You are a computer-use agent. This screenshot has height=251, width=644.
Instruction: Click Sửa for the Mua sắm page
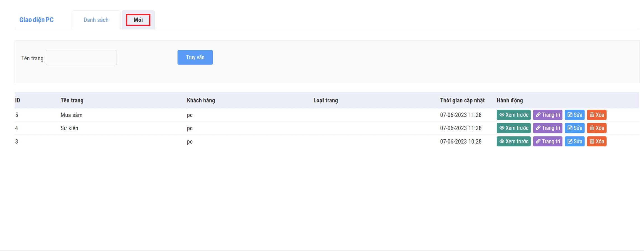(574, 115)
